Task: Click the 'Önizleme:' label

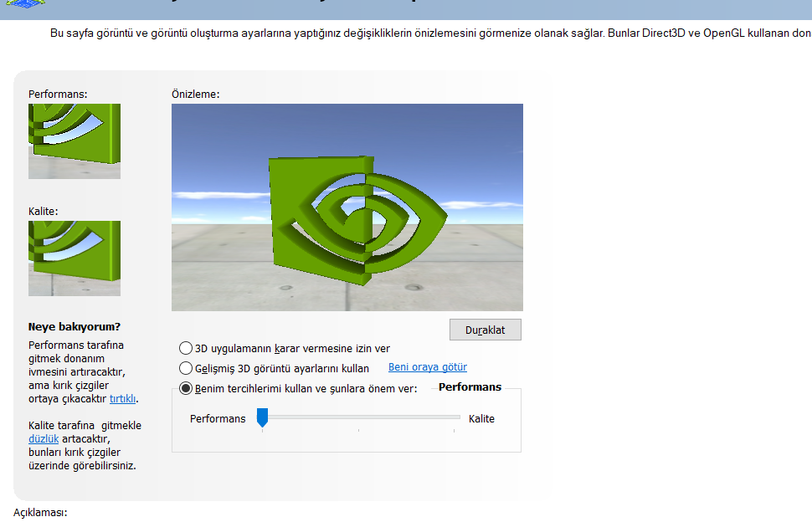Action: (x=196, y=95)
